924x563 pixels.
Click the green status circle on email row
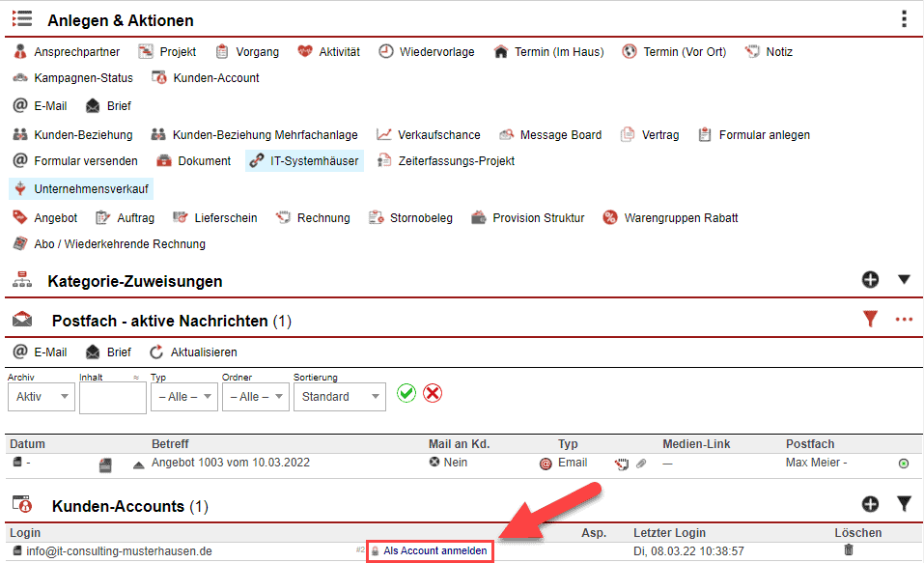[904, 464]
